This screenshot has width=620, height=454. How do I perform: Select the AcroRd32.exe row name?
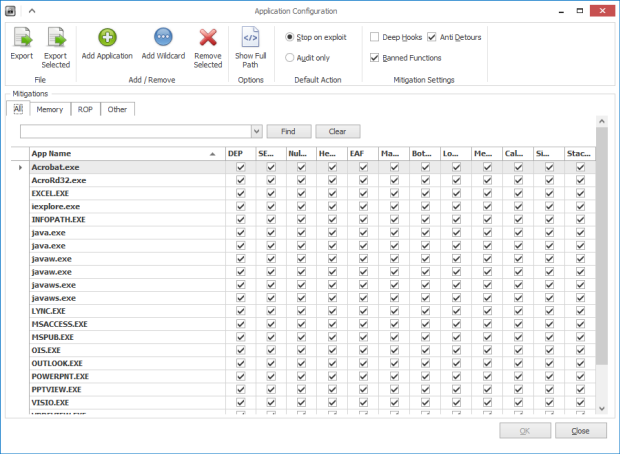59,180
